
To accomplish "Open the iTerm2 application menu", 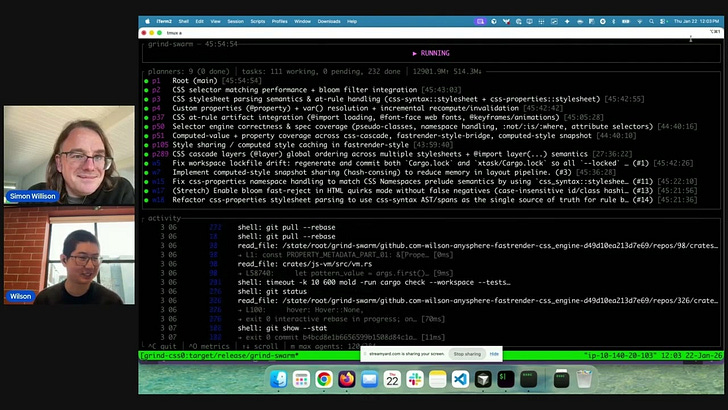I will point(164,21).
